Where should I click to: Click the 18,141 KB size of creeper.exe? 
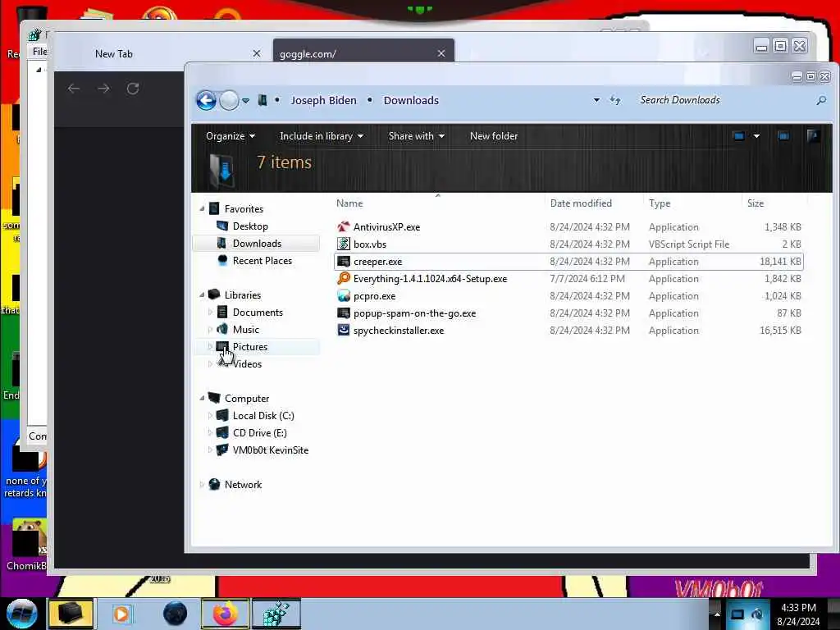point(780,262)
